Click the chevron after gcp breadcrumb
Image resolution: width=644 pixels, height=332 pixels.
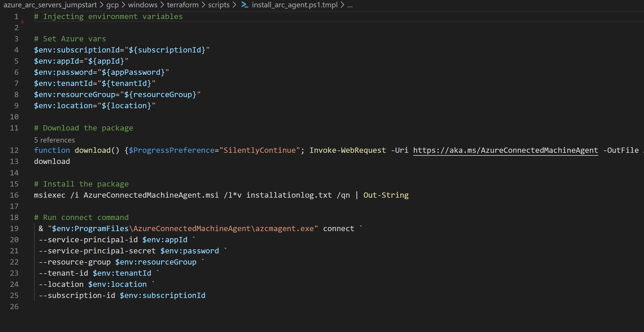[123, 5]
